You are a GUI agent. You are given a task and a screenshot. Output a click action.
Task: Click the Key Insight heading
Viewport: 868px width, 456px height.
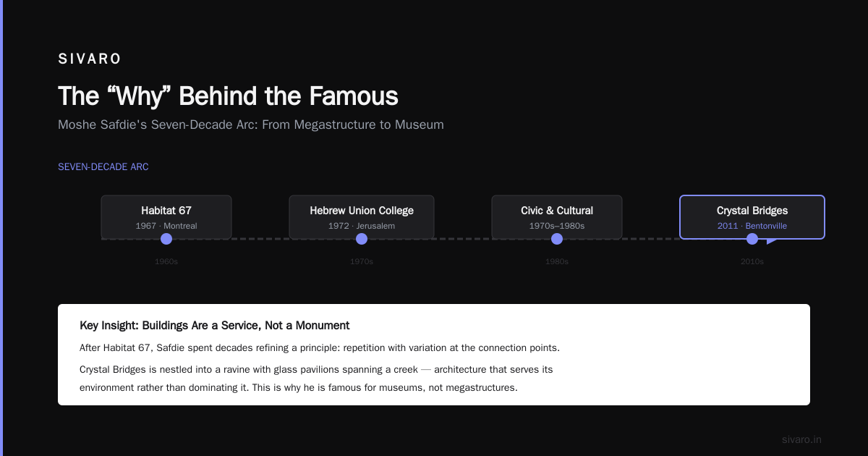coord(215,326)
